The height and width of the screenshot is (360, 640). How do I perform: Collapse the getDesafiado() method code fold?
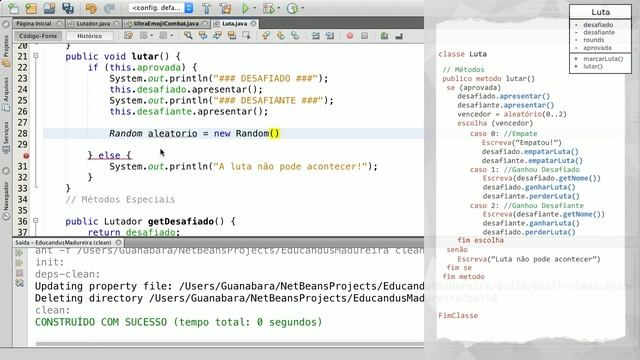click(x=36, y=221)
